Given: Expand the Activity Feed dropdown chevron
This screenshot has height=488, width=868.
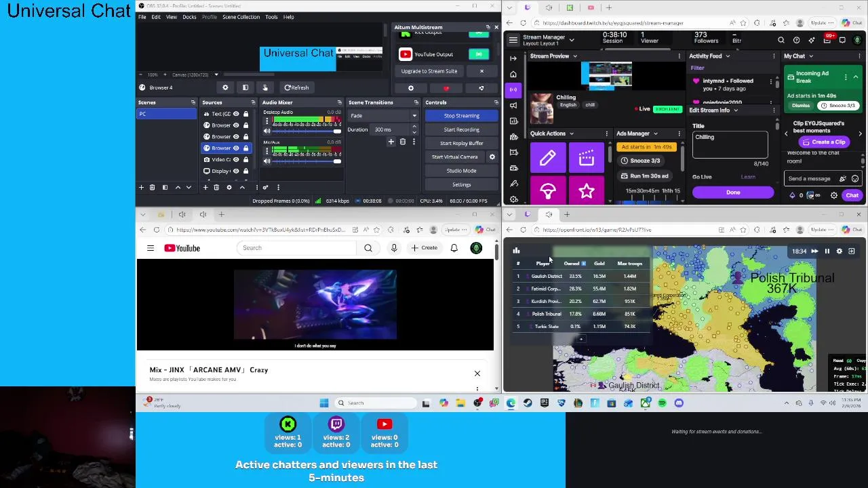Looking at the screenshot, I should [728, 56].
